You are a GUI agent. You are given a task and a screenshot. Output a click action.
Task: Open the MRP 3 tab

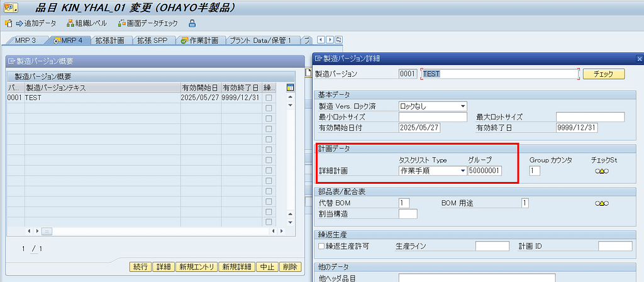[x=26, y=40]
